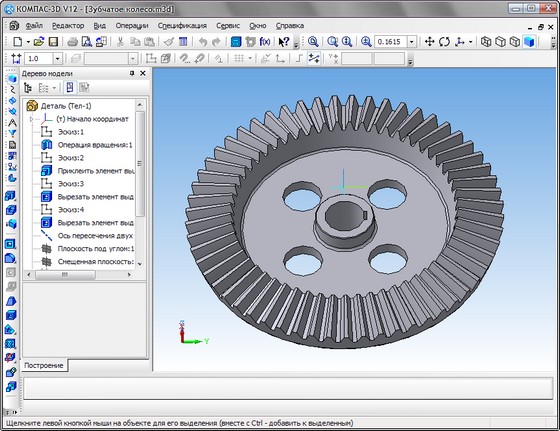560x431 pixels.
Task: Open the zoom scale 0.1615 dropdown
Action: 412,42
